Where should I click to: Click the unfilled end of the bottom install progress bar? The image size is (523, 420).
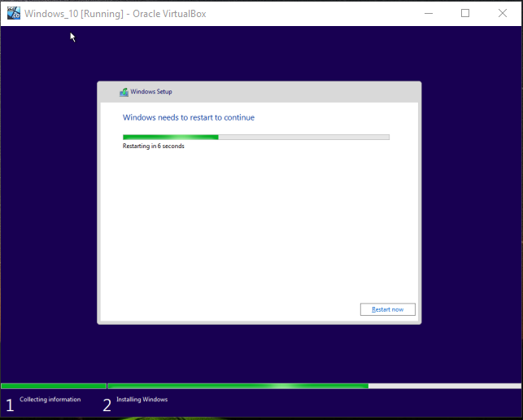tap(443, 386)
